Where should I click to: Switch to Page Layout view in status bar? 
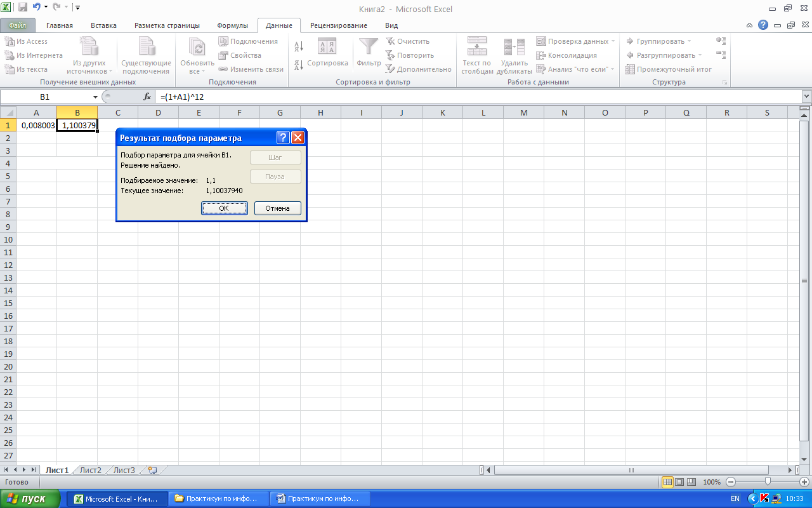click(679, 482)
